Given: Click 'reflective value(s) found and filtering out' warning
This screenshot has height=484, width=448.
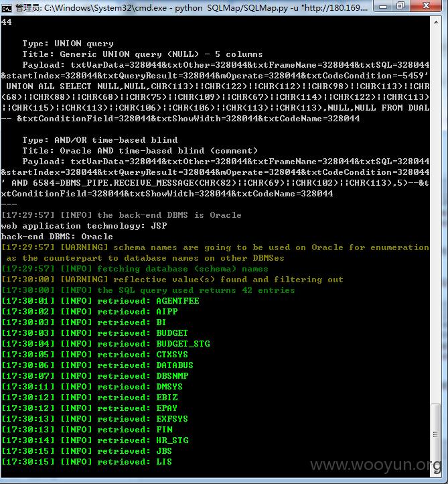Looking at the screenshot, I should click(x=172, y=280).
